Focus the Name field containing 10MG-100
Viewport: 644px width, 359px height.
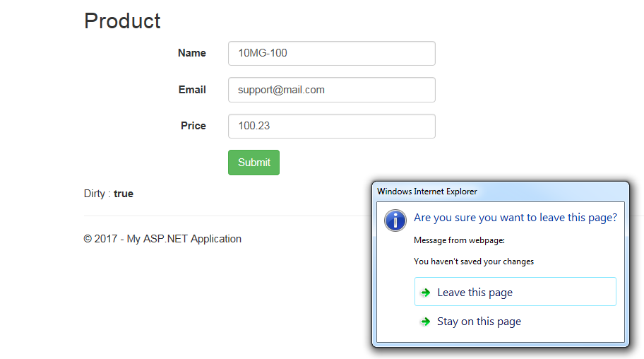tap(331, 53)
